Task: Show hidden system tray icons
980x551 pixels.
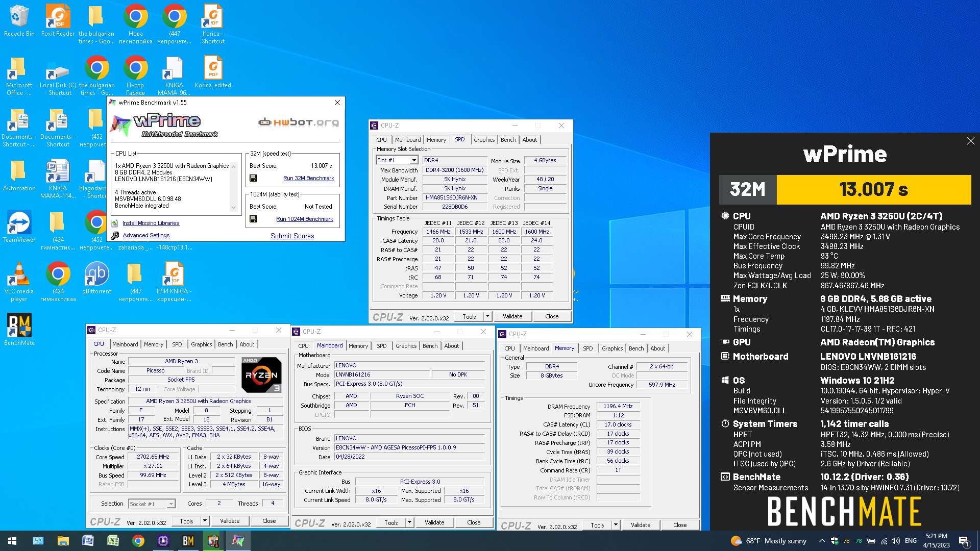Action: tap(822, 541)
